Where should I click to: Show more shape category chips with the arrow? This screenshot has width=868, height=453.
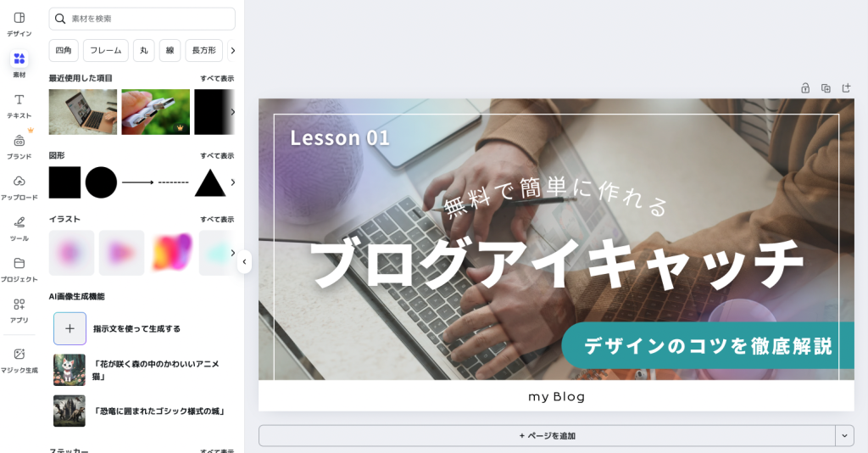click(x=232, y=50)
